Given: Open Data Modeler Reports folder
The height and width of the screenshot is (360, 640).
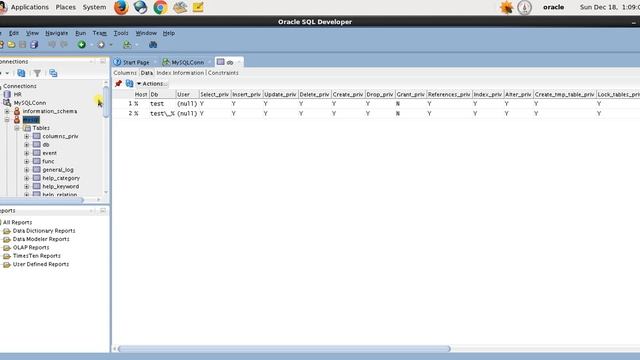Looking at the screenshot, I should [x=41, y=239].
